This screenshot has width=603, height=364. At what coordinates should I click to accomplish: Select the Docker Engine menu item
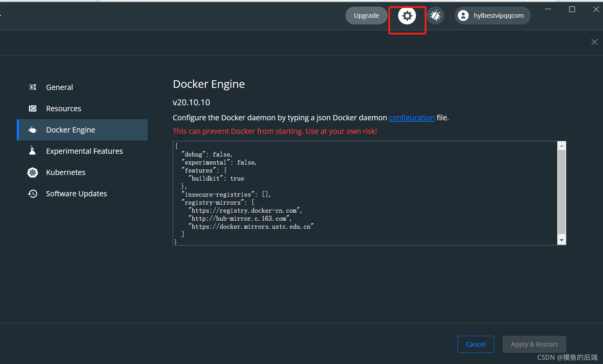click(82, 130)
